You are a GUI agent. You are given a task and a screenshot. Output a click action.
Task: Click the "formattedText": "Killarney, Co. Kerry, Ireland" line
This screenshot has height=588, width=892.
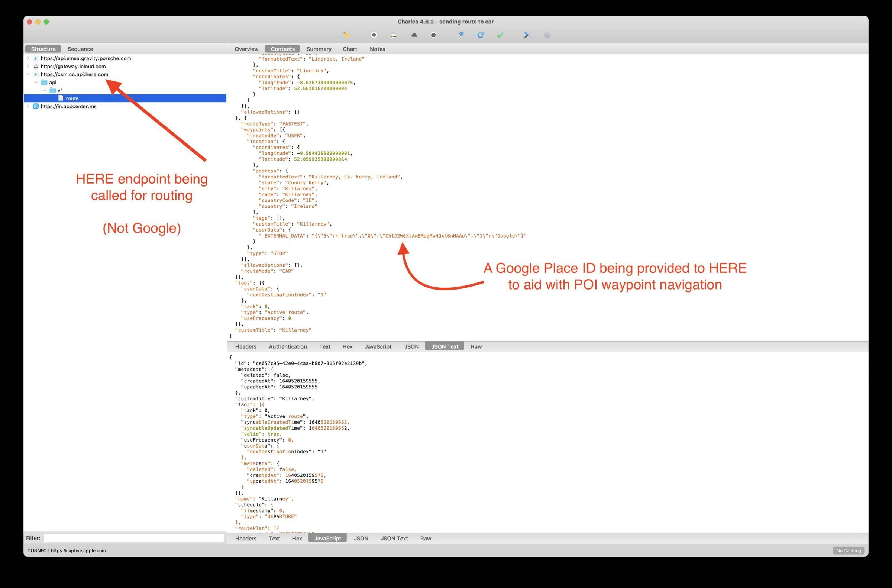[330, 177]
